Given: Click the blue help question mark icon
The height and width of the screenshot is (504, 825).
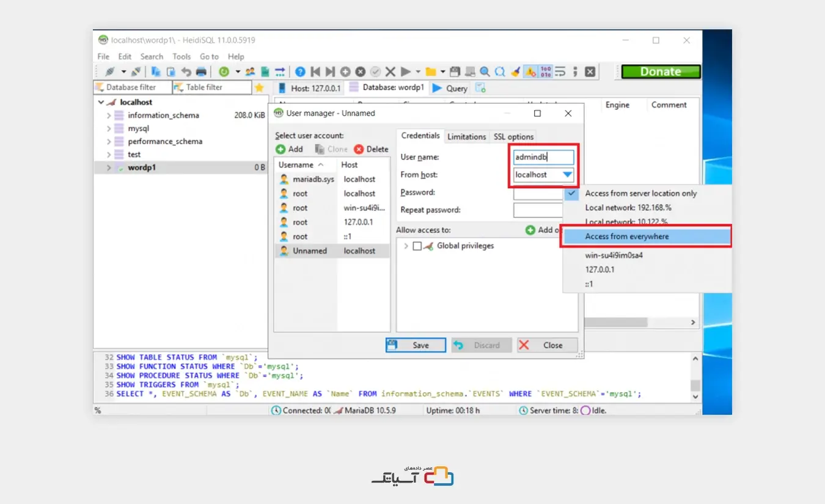Looking at the screenshot, I should [x=300, y=71].
